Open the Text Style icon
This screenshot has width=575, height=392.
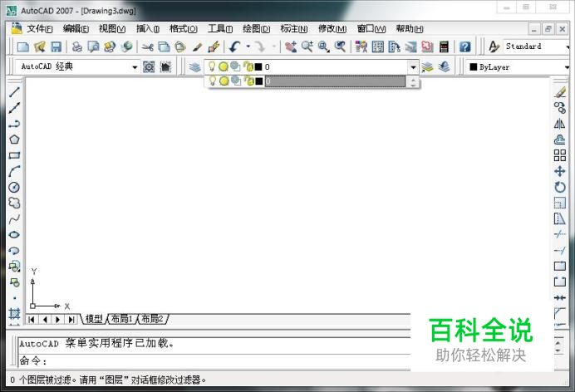coord(494,47)
